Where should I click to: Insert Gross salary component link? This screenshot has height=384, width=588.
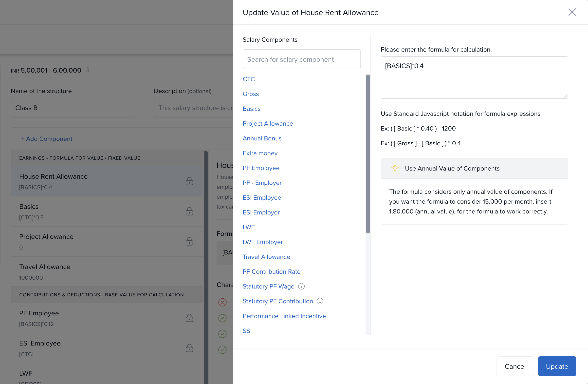click(x=251, y=94)
